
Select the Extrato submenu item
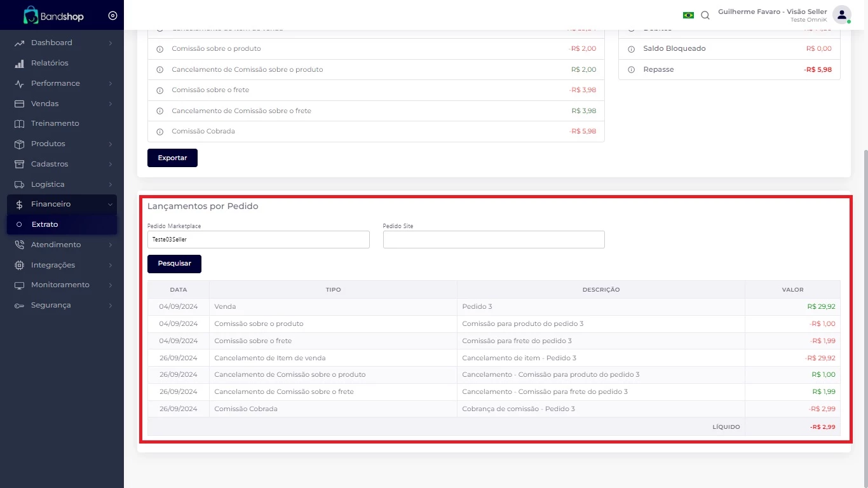(44, 224)
